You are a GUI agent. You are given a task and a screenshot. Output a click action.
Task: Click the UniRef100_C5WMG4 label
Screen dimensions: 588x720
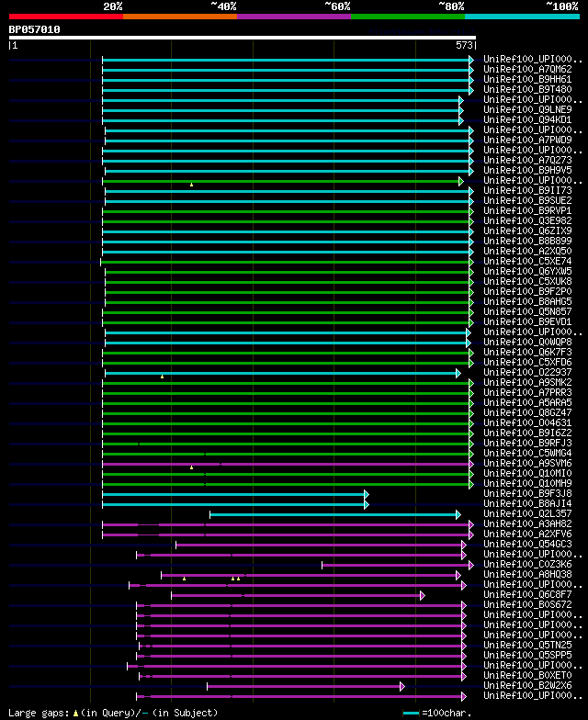pos(527,454)
